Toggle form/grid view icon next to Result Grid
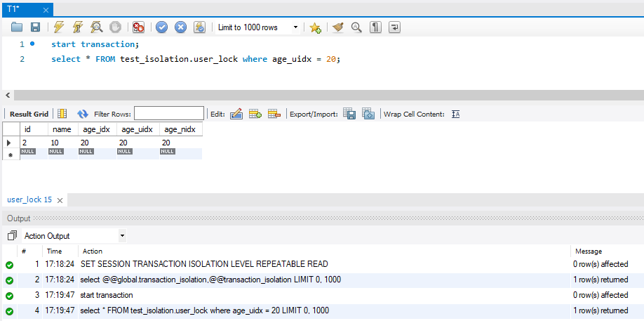644x321 pixels. point(62,114)
